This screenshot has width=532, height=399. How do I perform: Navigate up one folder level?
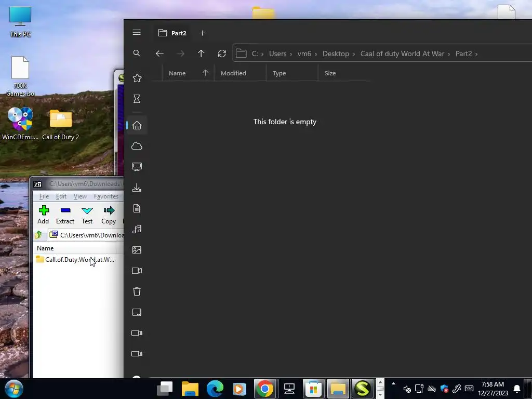point(201,54)
